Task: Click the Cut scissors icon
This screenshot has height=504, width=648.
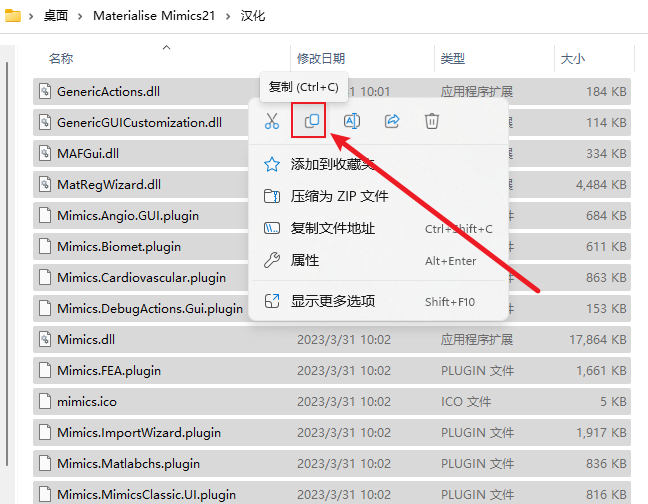Action: (x=272, y=121)
